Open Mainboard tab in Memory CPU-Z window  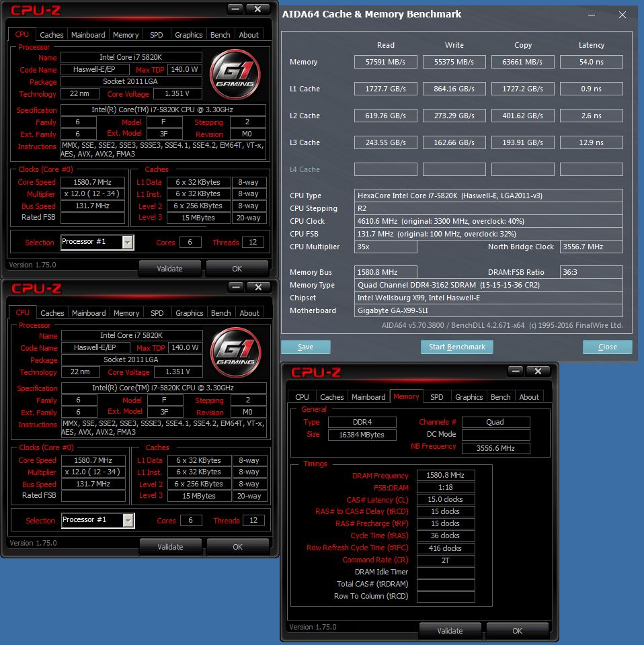coord(368,397)
